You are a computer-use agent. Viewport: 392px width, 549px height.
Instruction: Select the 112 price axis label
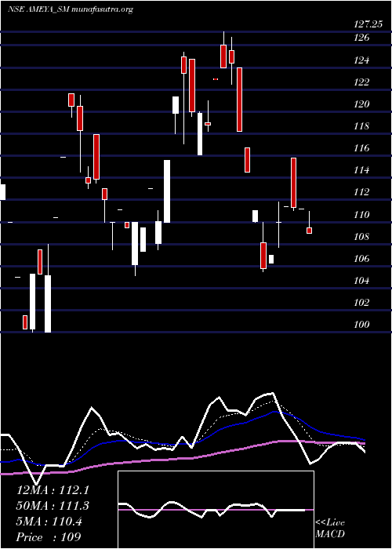(361, 192)
